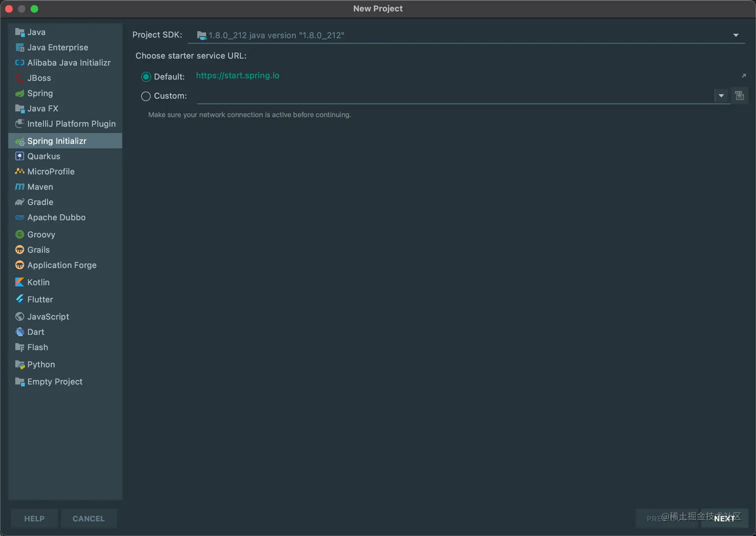Click the Alibaba Java Initializr icon
756x536 pixels.
point(20,62)
